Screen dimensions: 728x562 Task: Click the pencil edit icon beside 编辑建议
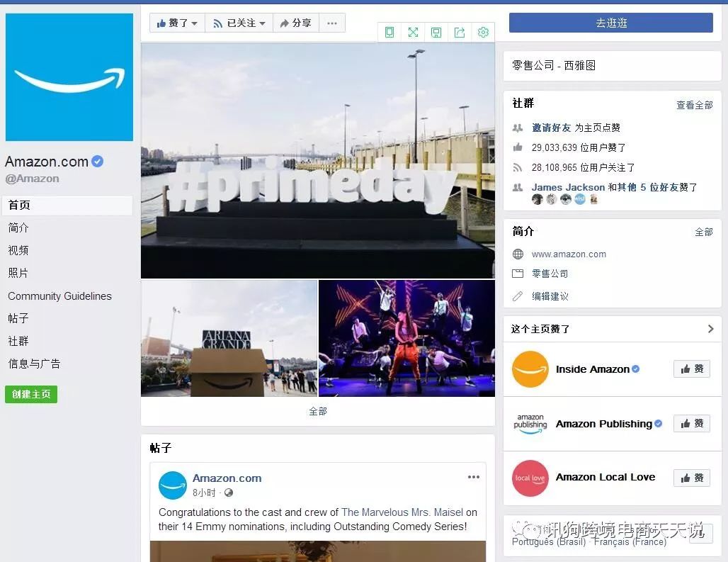pyautogui.click(x=518, y=296)
